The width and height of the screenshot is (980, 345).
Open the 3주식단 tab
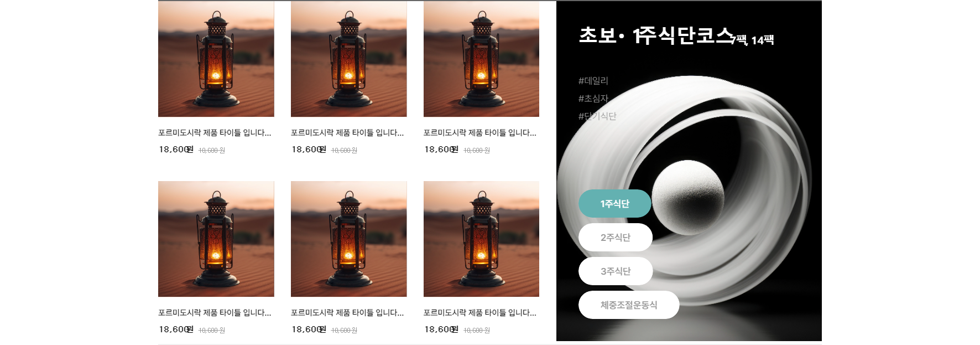coord(616,271)
